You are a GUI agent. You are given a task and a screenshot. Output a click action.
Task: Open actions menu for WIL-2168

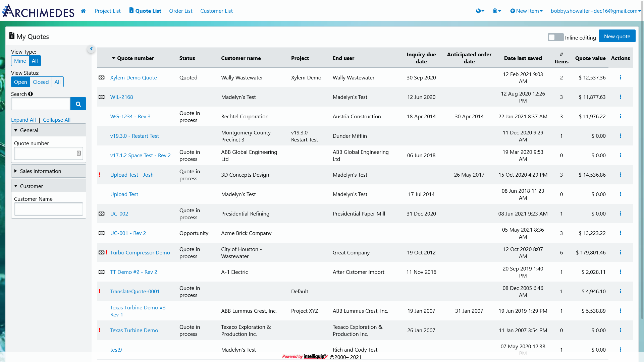click(620, 97)
